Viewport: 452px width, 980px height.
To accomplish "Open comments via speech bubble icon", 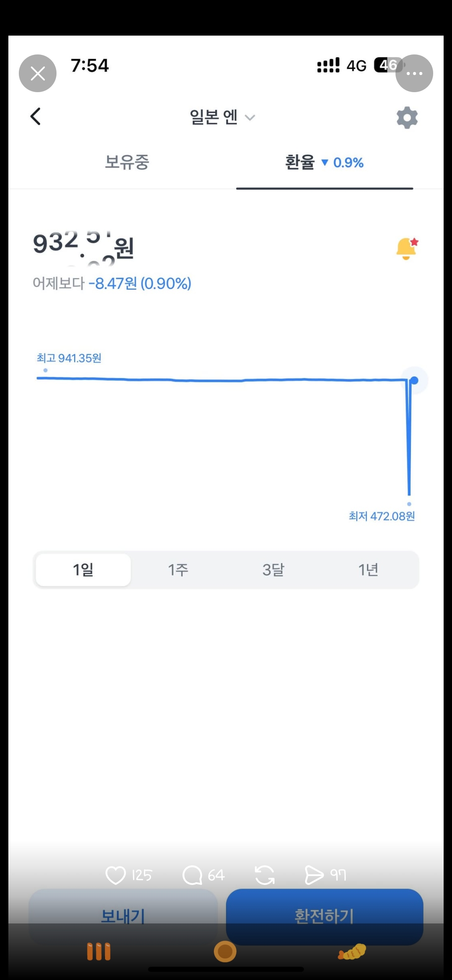I will pos(193,875).
